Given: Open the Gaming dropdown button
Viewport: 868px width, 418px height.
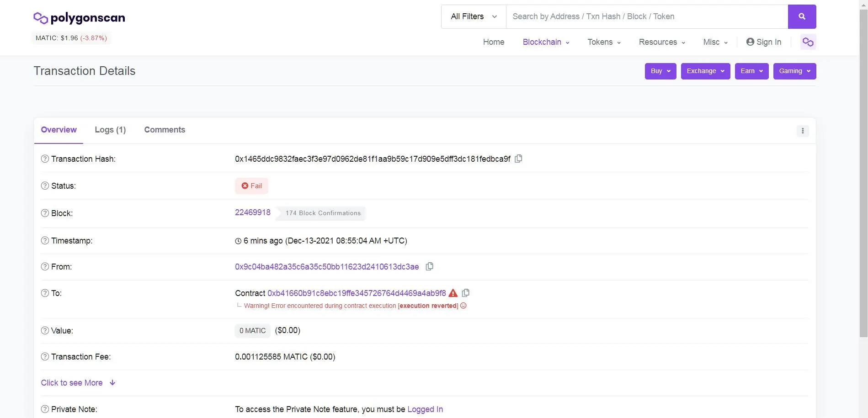Looking at the screenshot, I should [795, 71].
